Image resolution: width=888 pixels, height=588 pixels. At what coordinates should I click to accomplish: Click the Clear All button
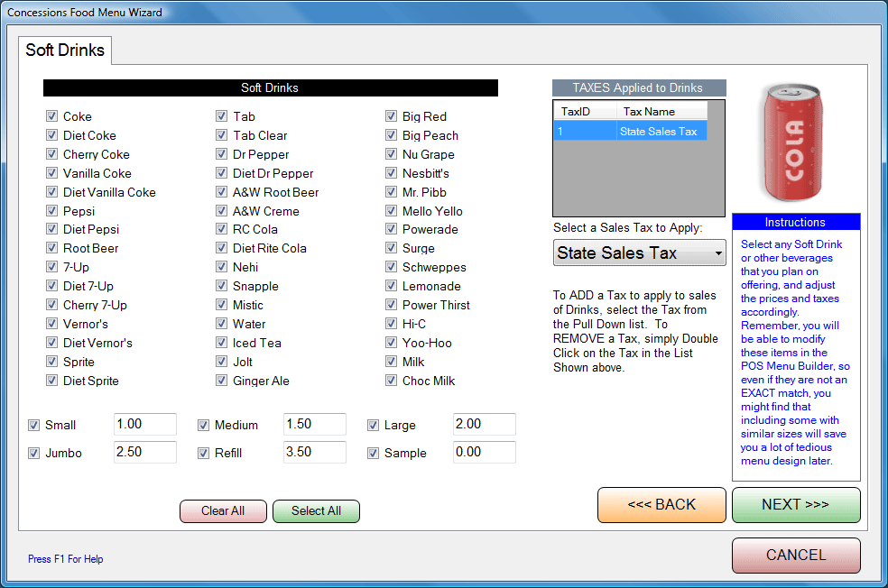coord(223,511)
